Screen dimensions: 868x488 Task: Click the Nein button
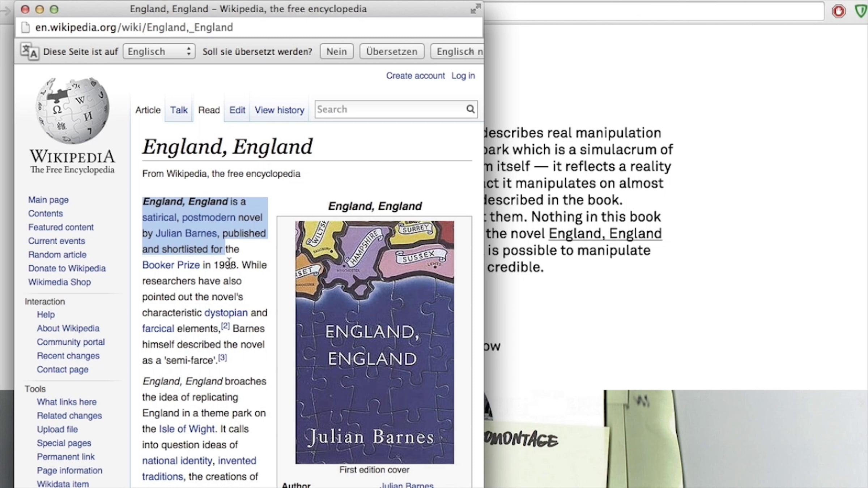[336, 51]
